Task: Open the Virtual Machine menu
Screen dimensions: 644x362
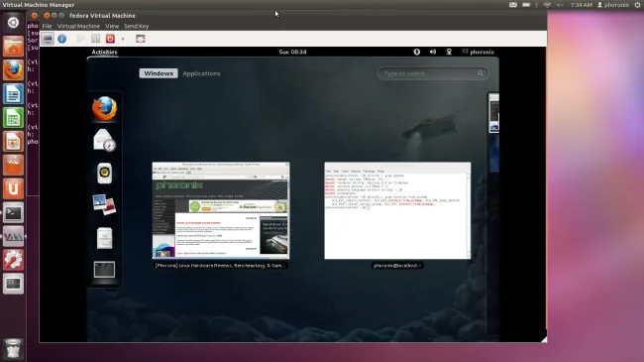Action: pyautogui.click(x=78, y=26)
